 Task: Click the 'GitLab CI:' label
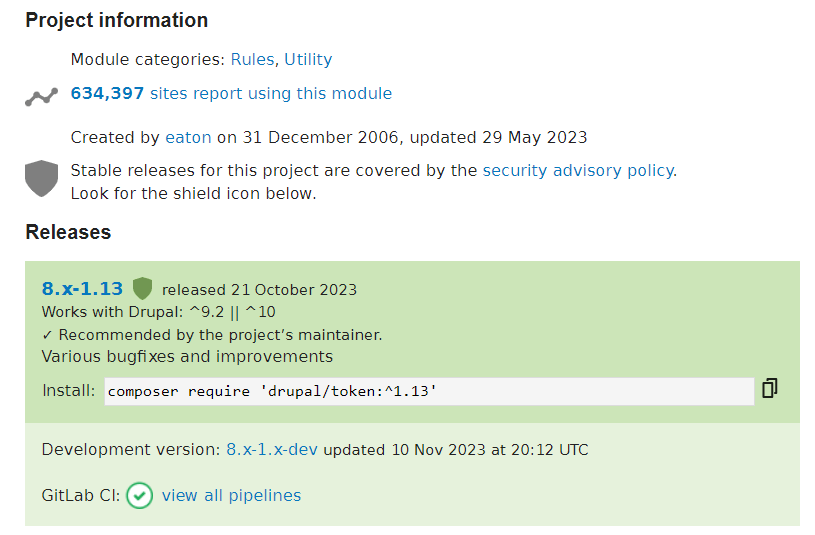81,495
